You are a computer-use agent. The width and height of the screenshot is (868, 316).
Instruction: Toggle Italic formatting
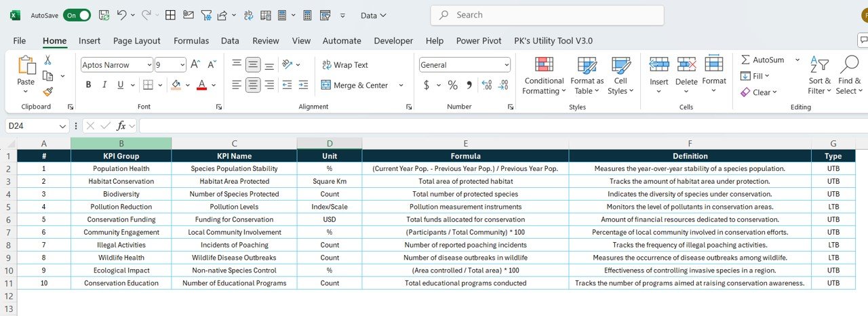[x=104, y=85]
